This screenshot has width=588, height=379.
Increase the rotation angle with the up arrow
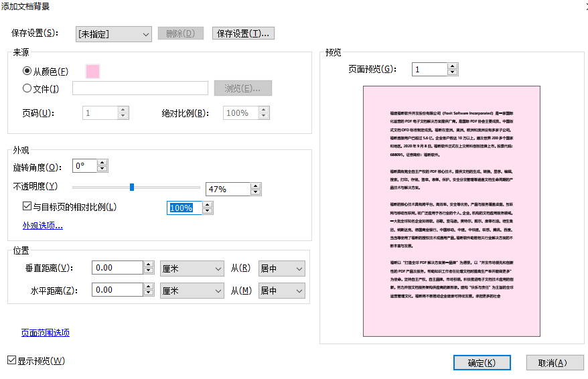tap(102, 163)
